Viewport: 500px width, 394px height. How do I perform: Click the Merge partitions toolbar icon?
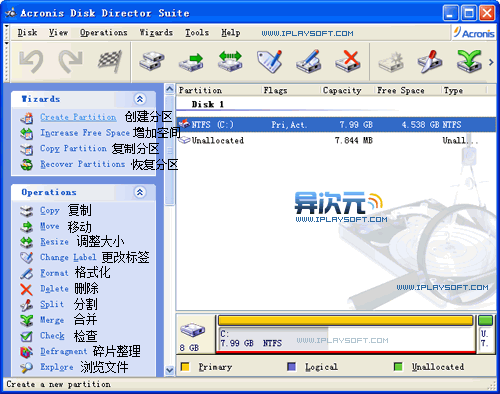(x=469, y=61)
